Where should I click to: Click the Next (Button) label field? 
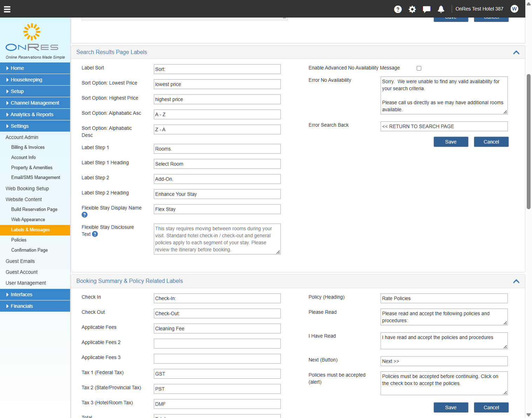coord(444,361)
